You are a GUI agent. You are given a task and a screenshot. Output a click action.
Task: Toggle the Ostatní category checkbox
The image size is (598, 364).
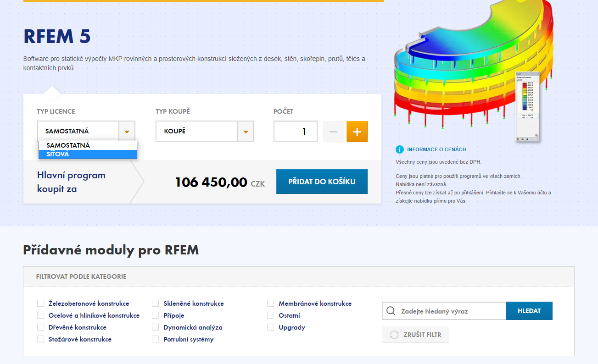pyautogui.click(x=271, y=315)
